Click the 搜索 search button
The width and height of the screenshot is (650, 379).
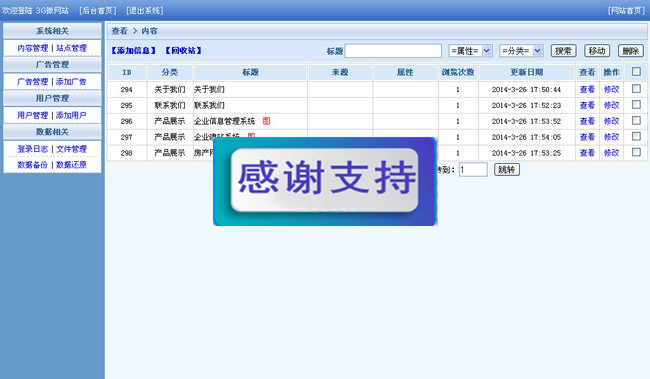coord(563,51)
